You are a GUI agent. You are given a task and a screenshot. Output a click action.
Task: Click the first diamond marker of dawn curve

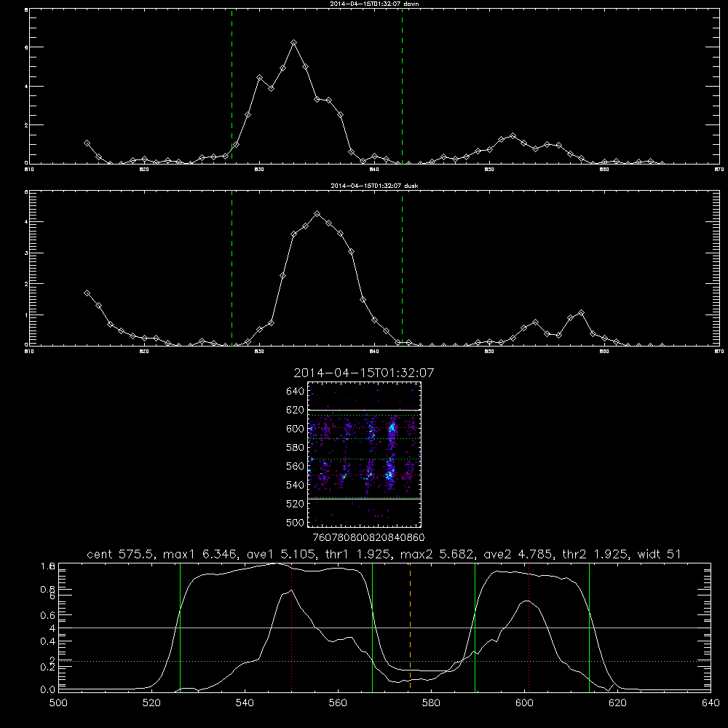coord(87,143)
